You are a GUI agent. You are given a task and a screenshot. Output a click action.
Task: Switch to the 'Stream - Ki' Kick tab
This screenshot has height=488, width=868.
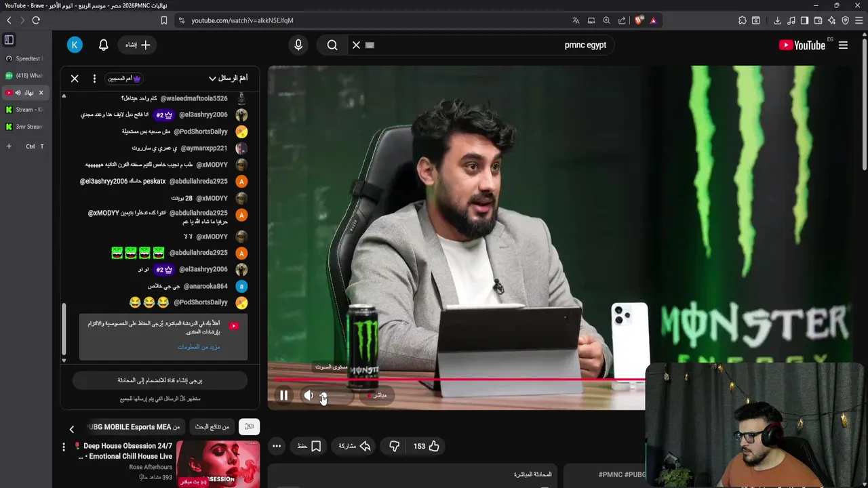pos(24,110)
